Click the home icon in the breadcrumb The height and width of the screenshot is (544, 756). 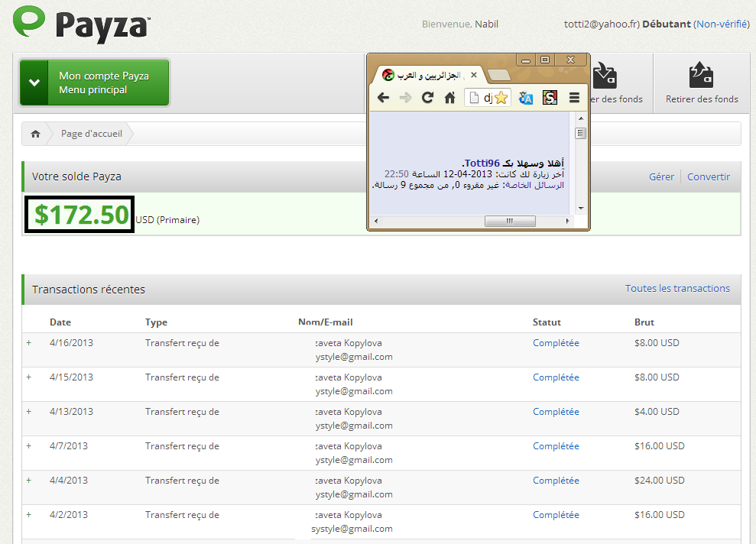coord(35,134)
